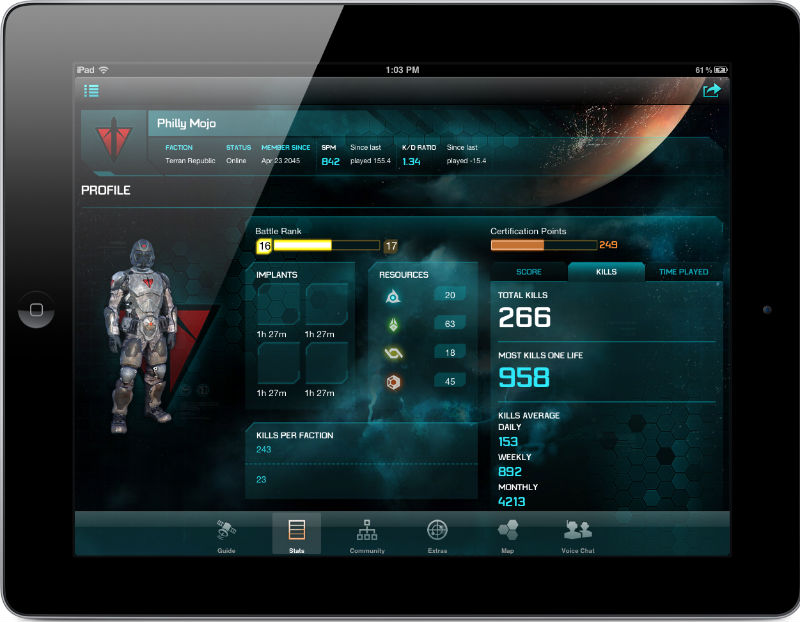Tap the Extras crosshair icon
The image size is (800, 622).
coord(437,530)
